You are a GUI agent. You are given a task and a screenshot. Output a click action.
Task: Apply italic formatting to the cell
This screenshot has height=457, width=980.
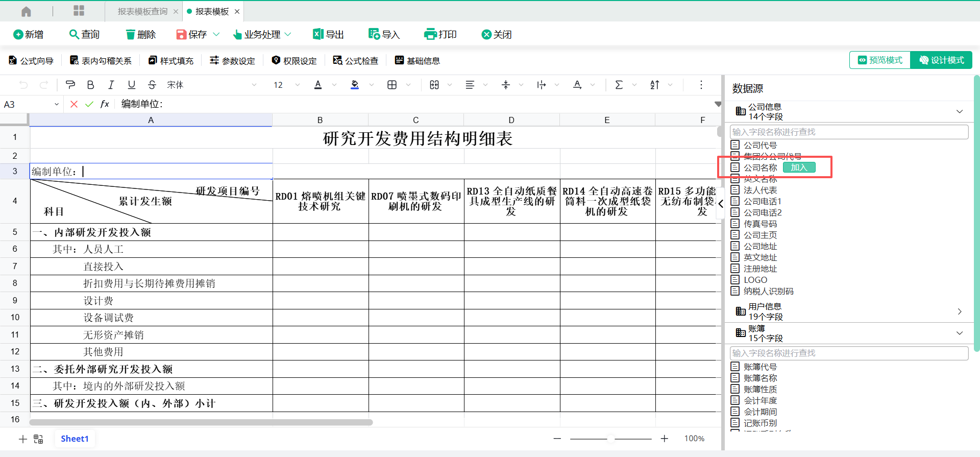pos(111,85)
